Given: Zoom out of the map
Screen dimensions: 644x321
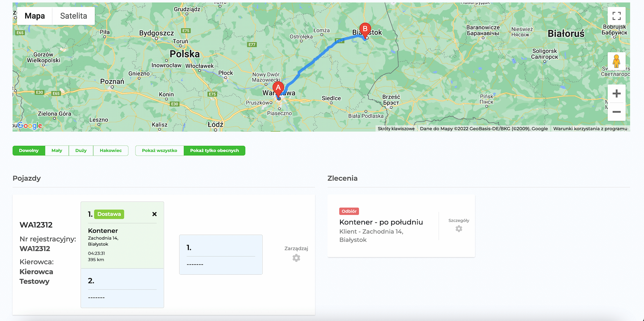Looking at the screenshot, I should tap(616, 112).
